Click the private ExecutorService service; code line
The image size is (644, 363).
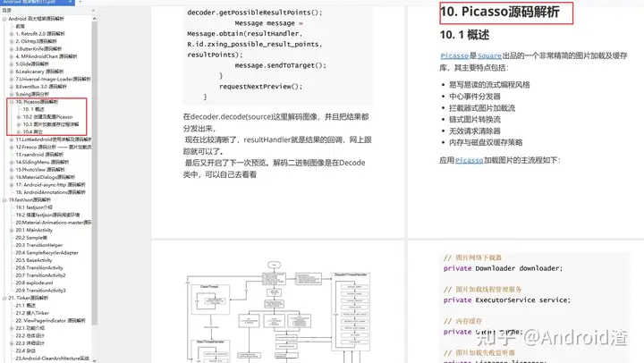(507, 300)
